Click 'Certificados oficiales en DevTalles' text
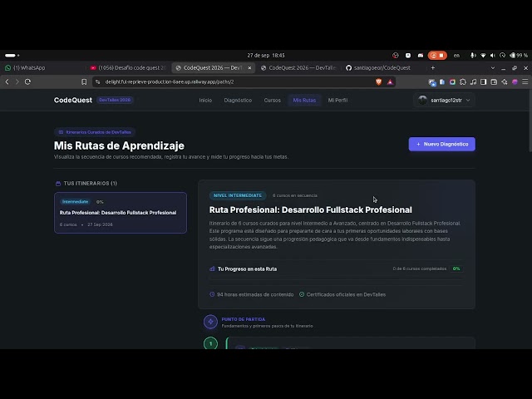 (346, 294)
